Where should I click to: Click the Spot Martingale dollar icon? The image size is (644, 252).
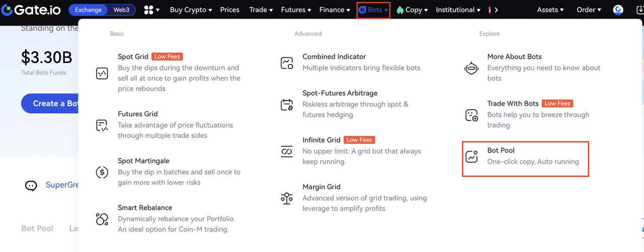[x=102, y=173]
